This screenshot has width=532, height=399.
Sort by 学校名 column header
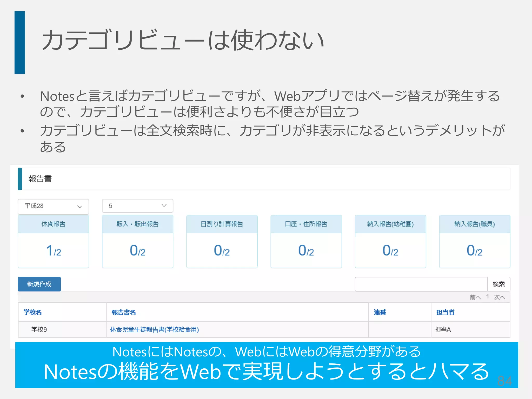(32, 312)
